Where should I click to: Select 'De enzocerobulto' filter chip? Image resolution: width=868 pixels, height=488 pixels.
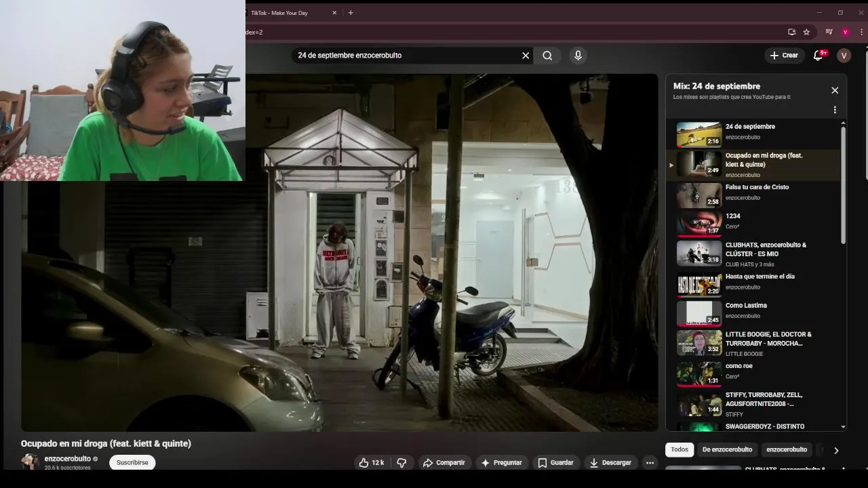pos(727,449)
